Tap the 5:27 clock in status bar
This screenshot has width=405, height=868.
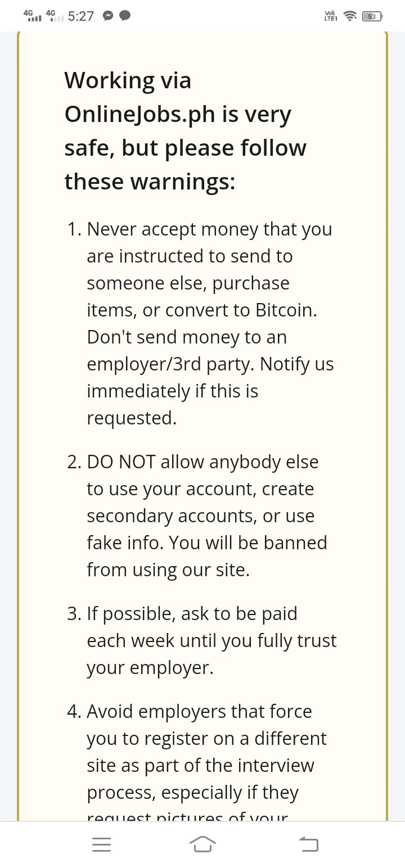(x=81, y=16)
